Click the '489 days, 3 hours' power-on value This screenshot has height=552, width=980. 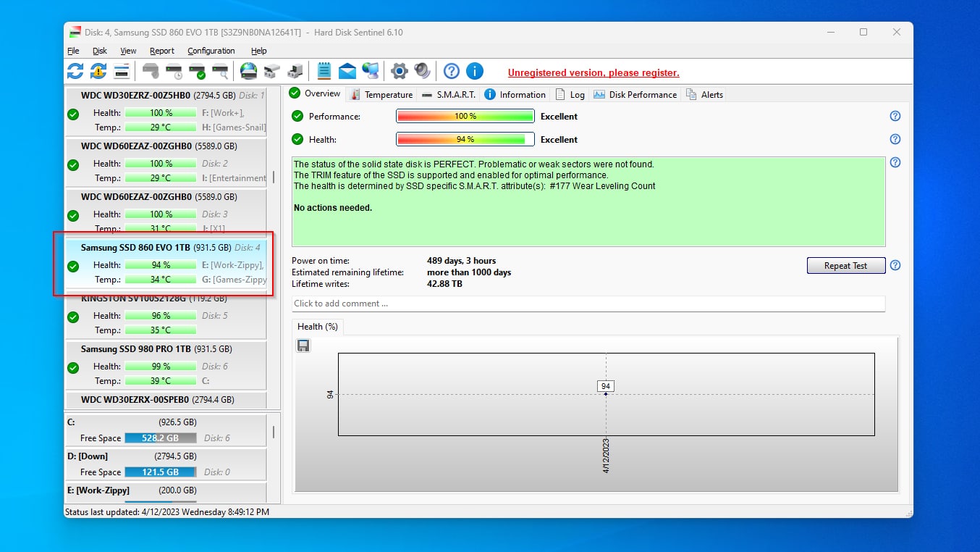click(x=461, y=261)
